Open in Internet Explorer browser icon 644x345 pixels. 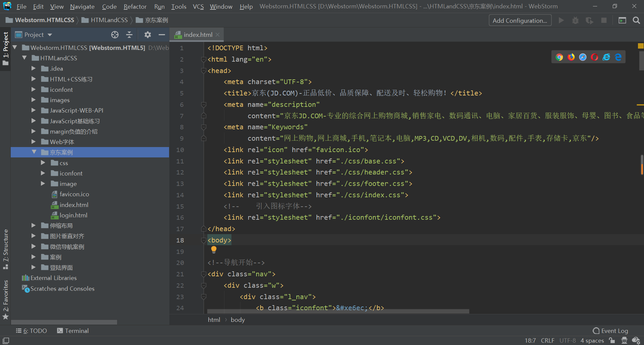coord(606,57)
